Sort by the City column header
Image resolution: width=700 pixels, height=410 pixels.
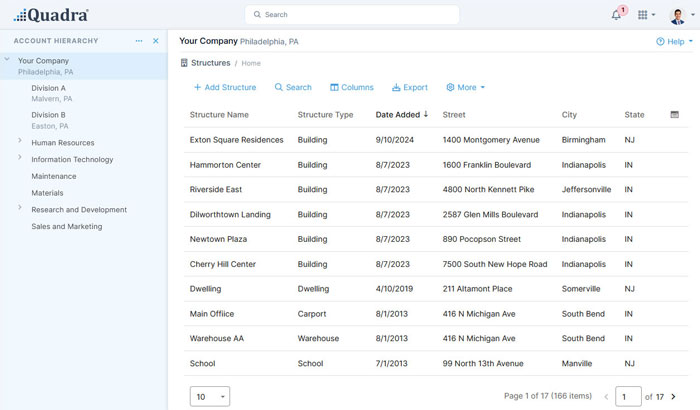coord(569,115)
